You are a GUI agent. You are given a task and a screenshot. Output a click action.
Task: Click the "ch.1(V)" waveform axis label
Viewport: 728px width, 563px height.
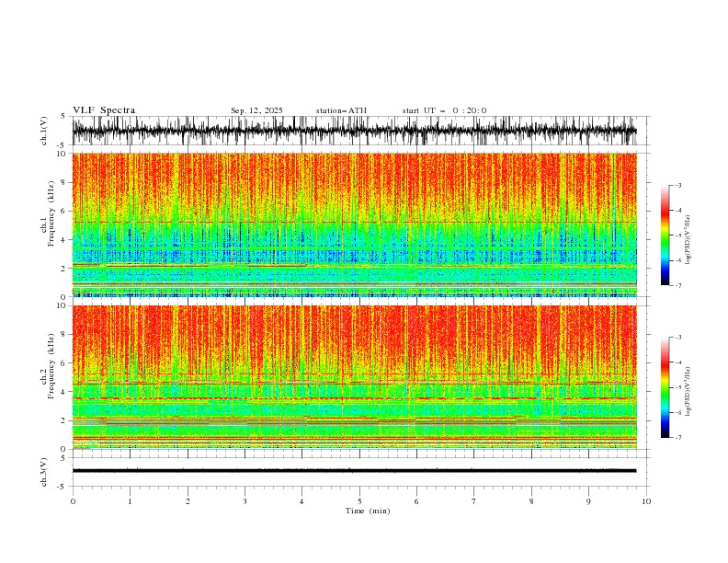point(44,131)
